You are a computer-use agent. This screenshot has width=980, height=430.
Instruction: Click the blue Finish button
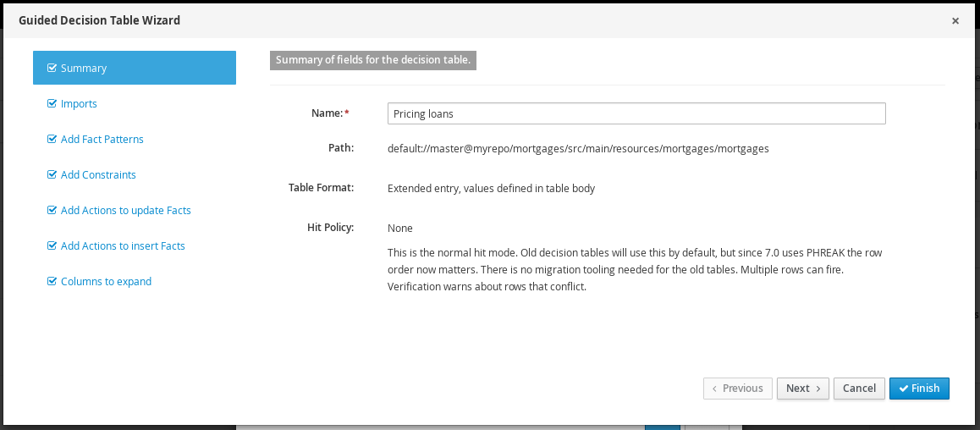coord(919,389)
